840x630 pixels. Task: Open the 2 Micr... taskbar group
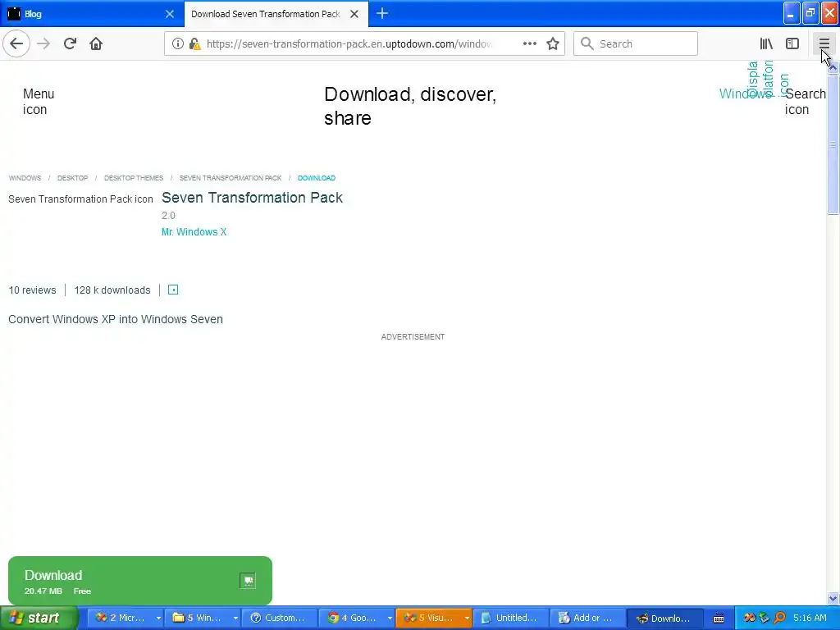pos(126,618)
